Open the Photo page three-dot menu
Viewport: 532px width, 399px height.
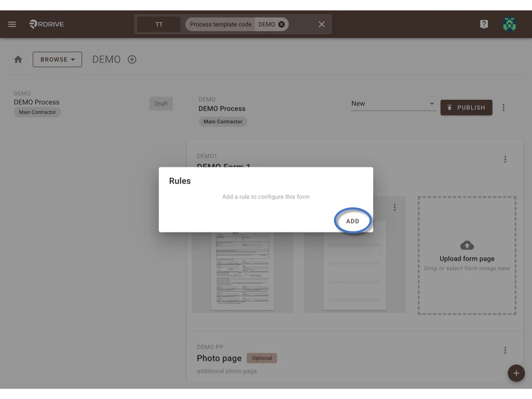(505, 350)
